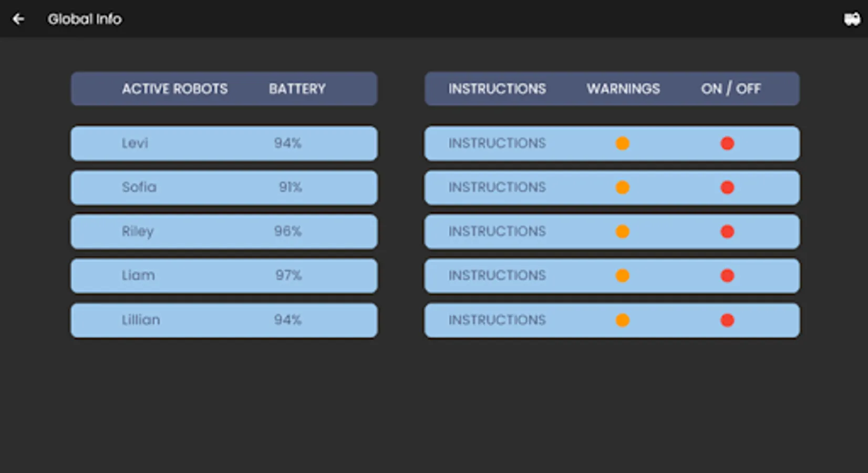Click Riley's orange warning indicator
Viewport: 868px width, 473px height.
(x=622, y=231)
